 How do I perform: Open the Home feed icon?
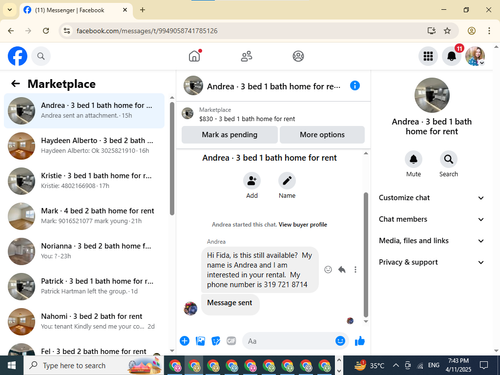click(195, 56)
